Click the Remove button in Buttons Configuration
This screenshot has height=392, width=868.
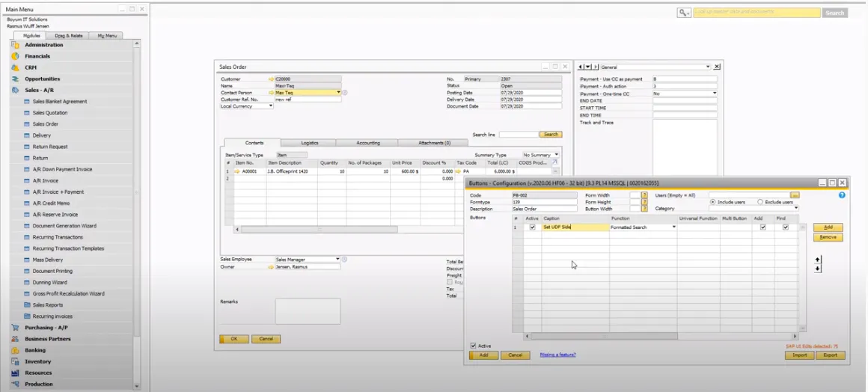click(828, 238)
